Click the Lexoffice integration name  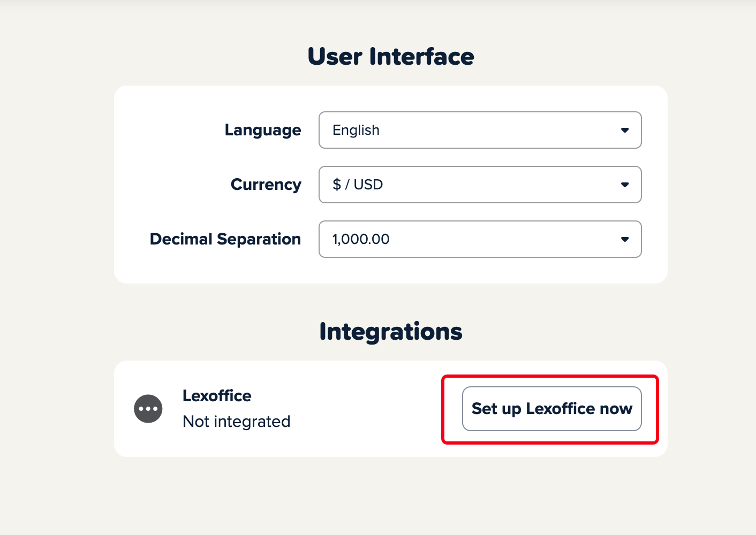tap(217, 396)
